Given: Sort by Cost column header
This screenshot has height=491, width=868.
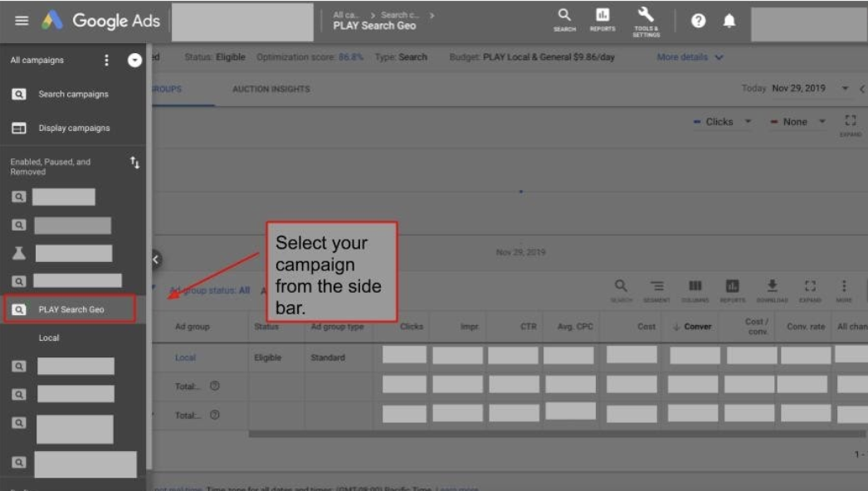Looking at the screenshot, I should pos(646,327).
